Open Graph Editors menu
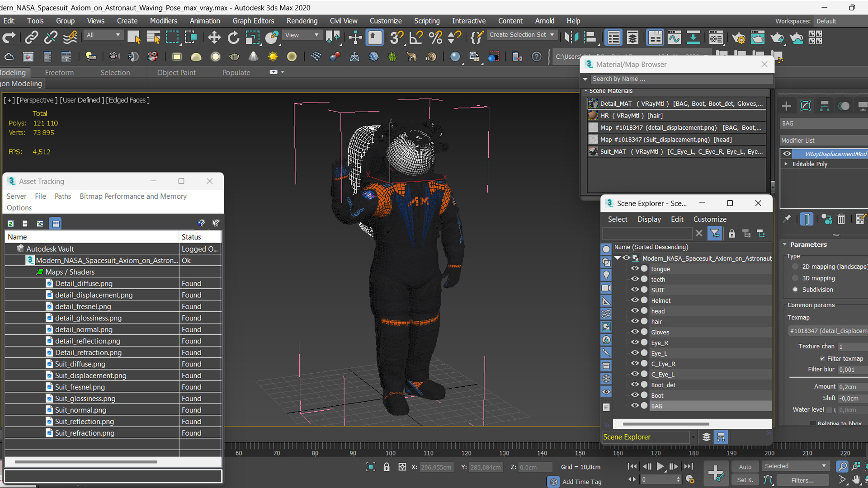This screenshot has width=868, height=488. point(253,21)
